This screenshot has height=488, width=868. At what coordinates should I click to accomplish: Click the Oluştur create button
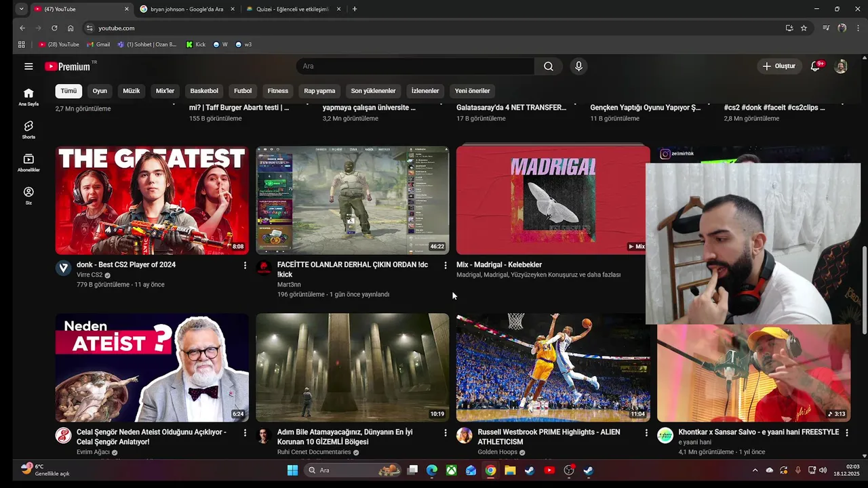pos(780,66)
